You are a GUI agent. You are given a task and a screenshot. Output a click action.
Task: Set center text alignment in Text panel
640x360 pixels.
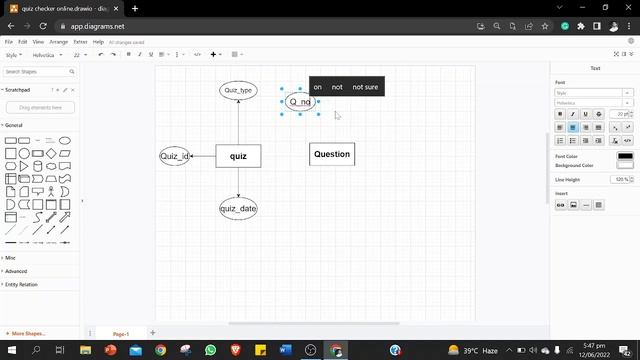click(x=573, y=127)
